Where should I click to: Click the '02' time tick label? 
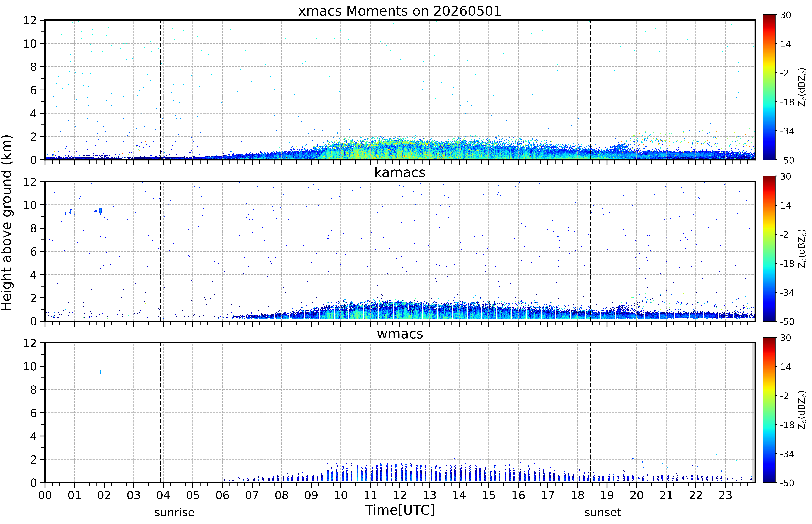pyautogui.click(x=104, y=495)
